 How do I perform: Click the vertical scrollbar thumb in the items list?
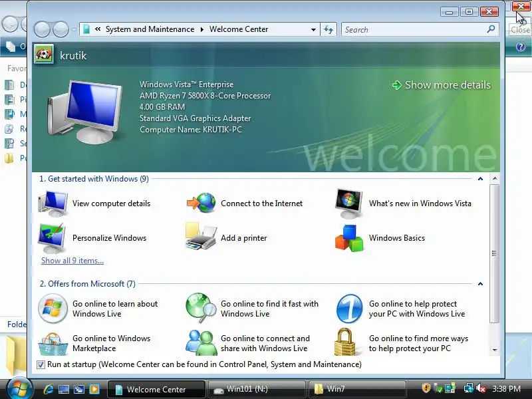point(495,253)
